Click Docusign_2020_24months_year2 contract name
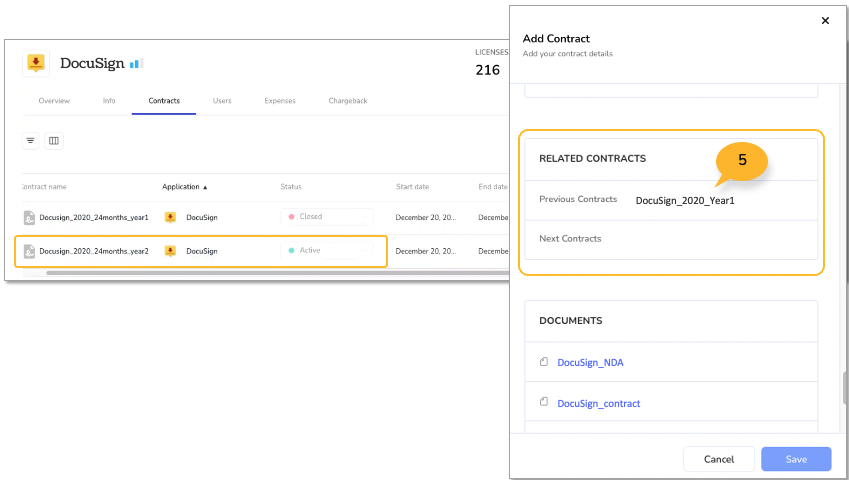Screen dimensions: 849x480 point(94,251)
